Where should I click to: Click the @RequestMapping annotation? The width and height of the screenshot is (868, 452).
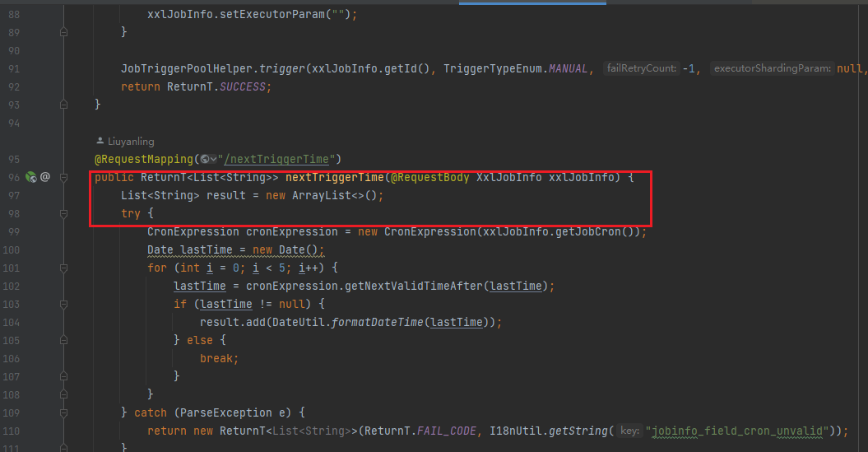(x=144, y=160)
